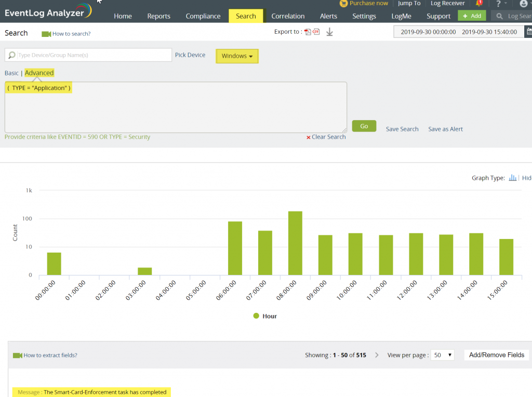Open the help question mark menu

(498, 4)
